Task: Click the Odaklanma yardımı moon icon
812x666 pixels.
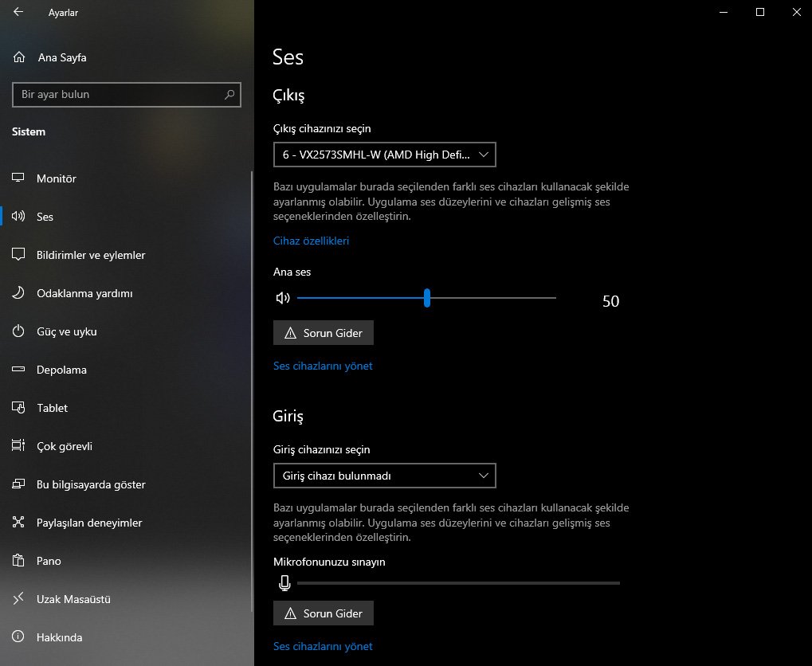Action: pos(20,293)
